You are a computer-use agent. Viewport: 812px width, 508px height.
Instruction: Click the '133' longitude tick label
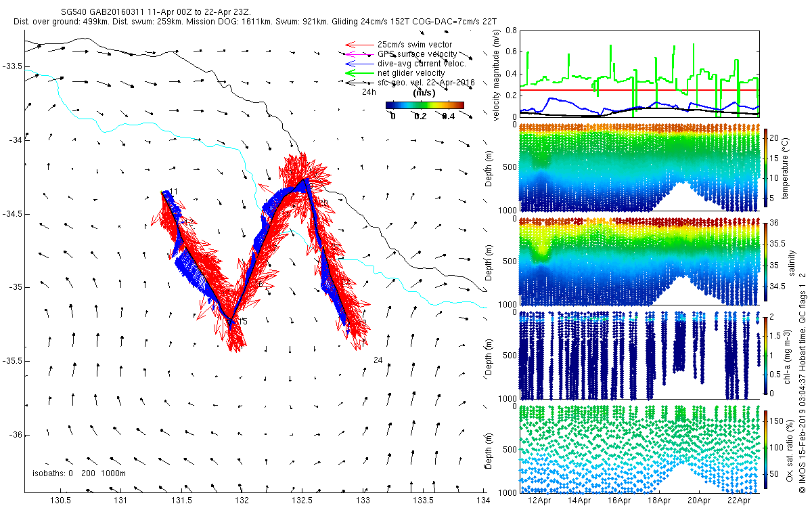[x=363, y=501]
